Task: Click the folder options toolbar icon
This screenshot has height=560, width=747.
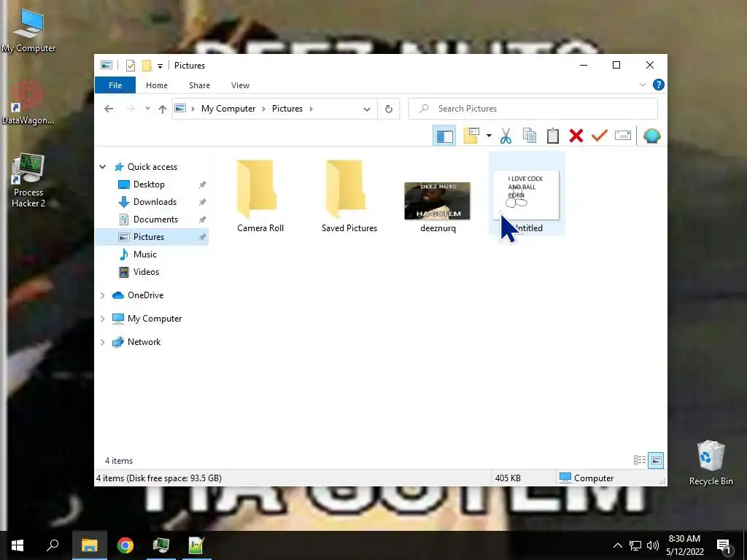Action: coord(471,136)
